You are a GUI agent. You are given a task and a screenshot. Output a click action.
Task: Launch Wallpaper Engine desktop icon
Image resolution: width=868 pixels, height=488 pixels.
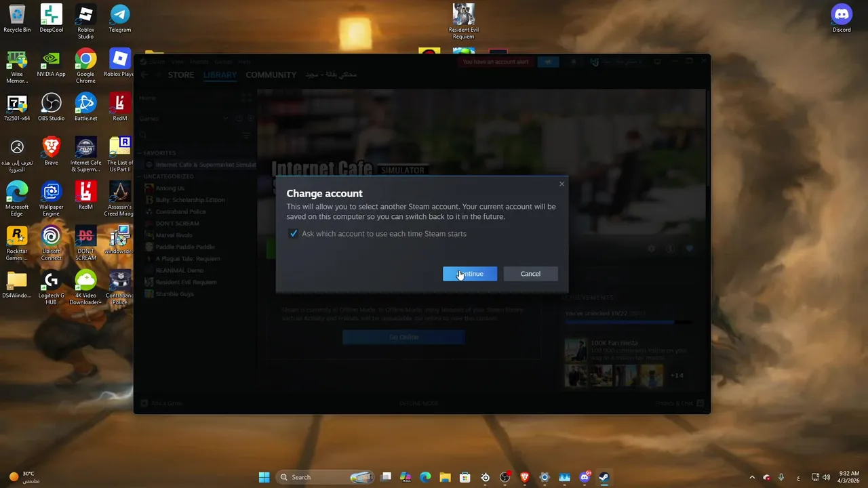pyautogui.click(x=52, y=199)
